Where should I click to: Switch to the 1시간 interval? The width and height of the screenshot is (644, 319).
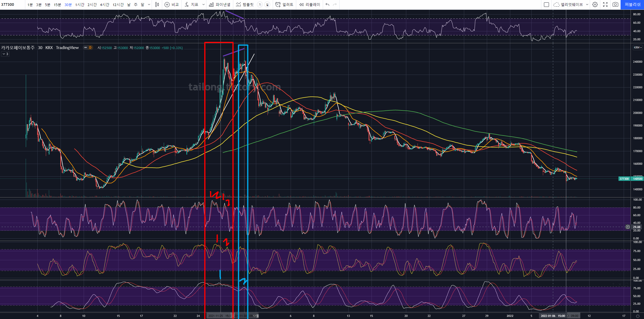click(80, 4)
